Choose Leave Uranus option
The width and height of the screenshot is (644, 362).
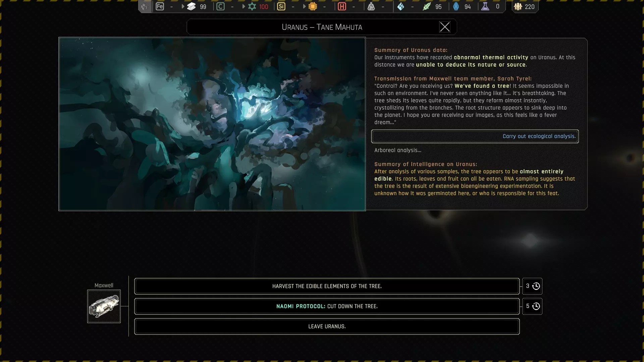[327, 326]
